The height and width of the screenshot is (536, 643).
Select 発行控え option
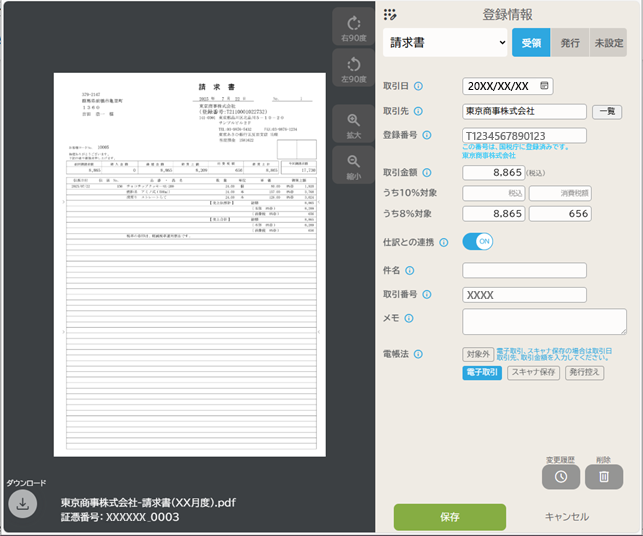[x=584, y=372]
